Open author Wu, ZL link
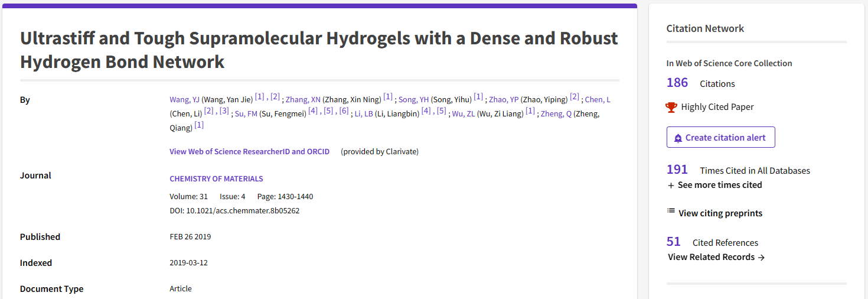 464,113
